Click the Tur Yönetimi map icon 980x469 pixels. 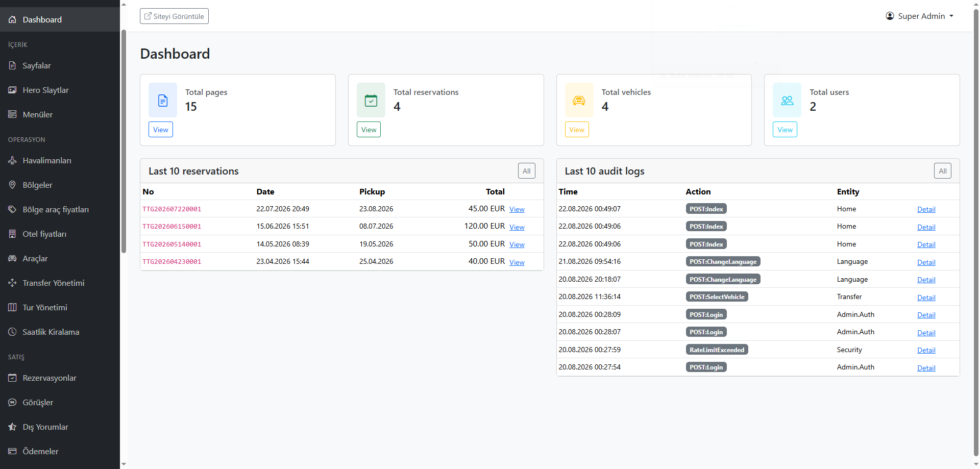click(12, 307)
